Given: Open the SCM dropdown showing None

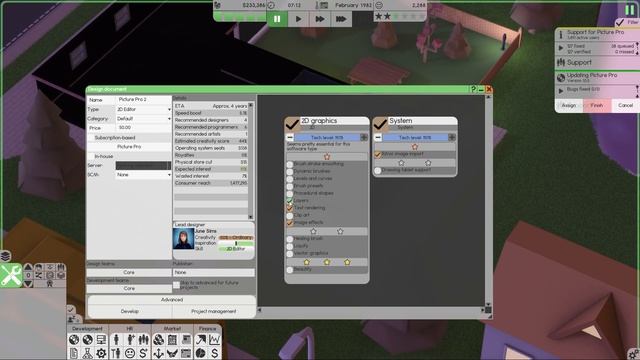Looking at the screenshot, I should (143, 175).
